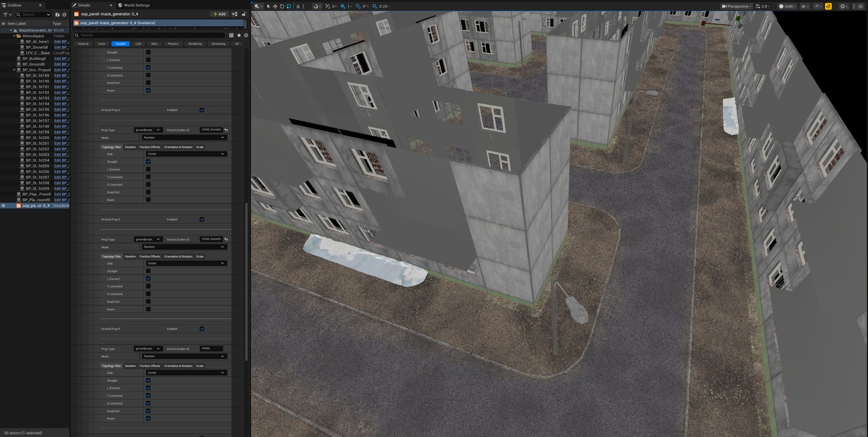The height and width of the screenshot is (437, 868).
Task: Select the translate (move) tool in viewport toolbar
Action: pos(275,7)
